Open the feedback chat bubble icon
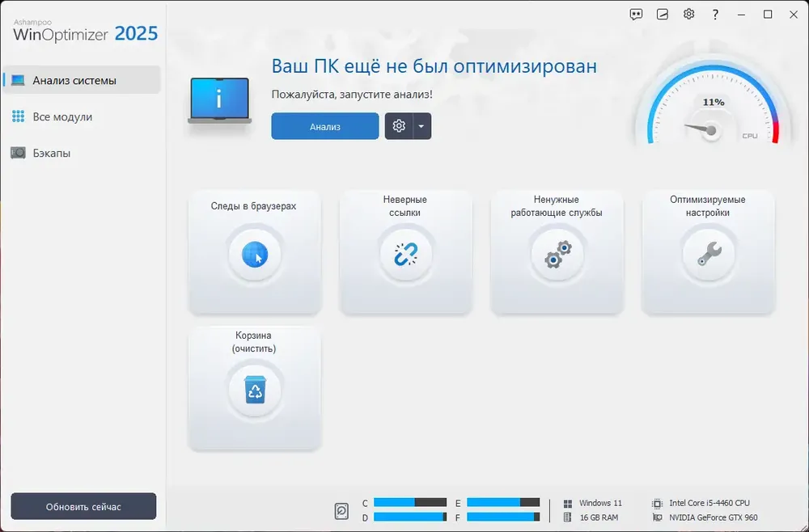809x532 pixels. [636, 15]
